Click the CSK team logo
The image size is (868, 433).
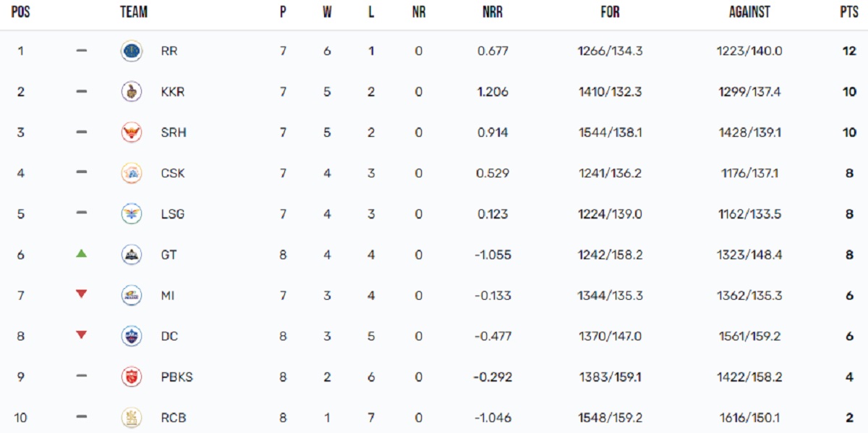tap(131, 173)
